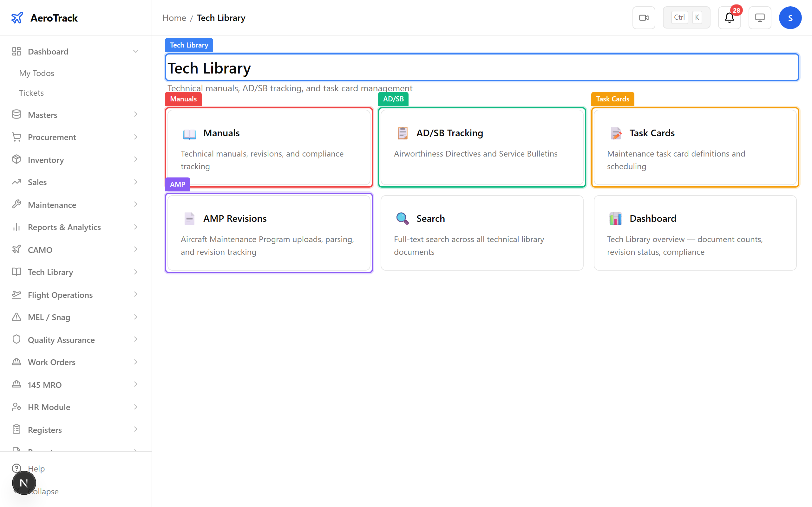This screenshot has height=507, width=812.
Task: Click the Dashboard card's bar chart icon
Action: point(616,218)
